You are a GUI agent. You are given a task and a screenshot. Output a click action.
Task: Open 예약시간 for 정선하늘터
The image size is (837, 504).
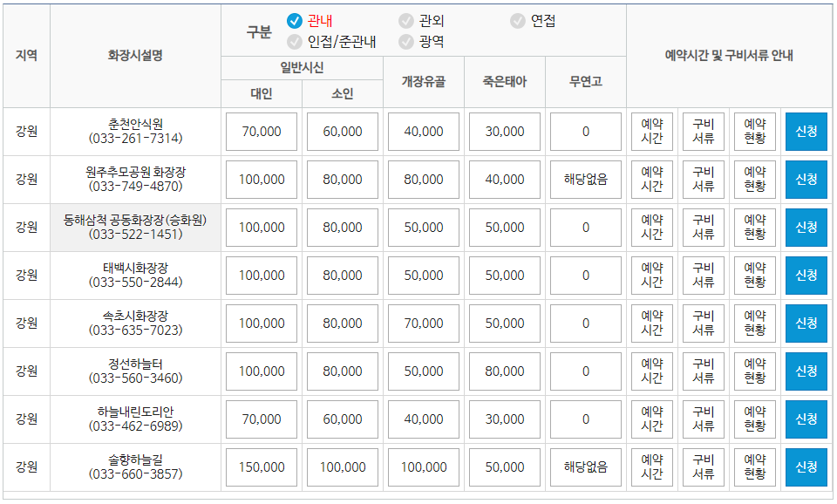tap(652, 371)
